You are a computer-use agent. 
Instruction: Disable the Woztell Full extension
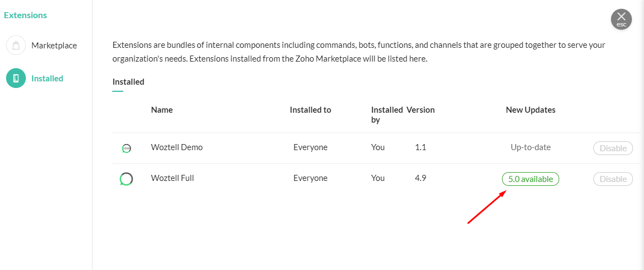click(613, 179)
